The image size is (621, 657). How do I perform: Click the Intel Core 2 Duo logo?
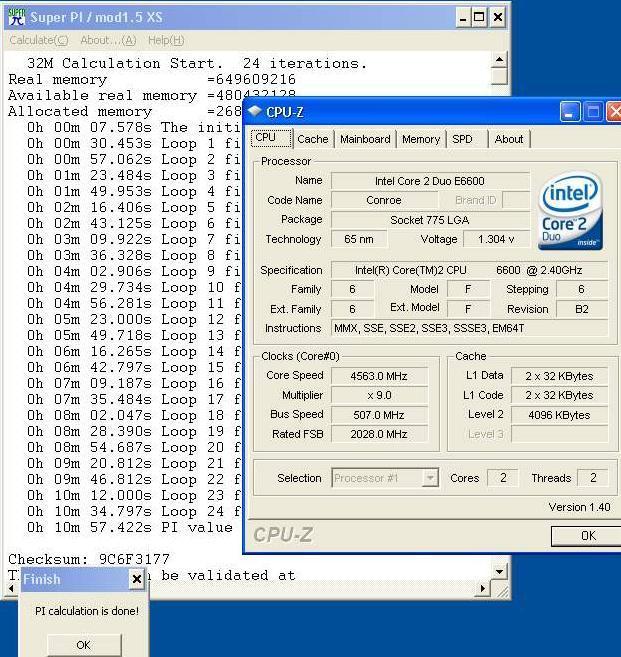570,211
